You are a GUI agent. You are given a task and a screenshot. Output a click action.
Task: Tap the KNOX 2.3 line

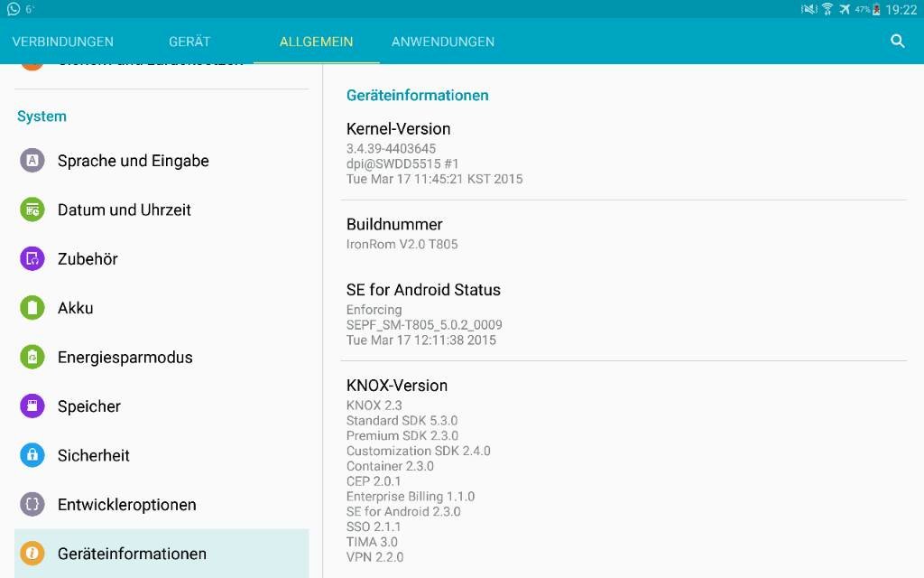coord(374,406)
